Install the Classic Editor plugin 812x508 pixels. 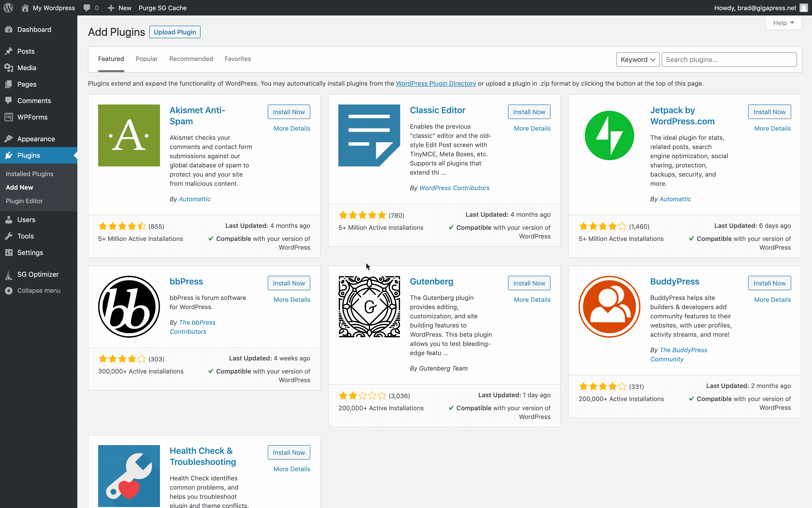click(529, 112)
